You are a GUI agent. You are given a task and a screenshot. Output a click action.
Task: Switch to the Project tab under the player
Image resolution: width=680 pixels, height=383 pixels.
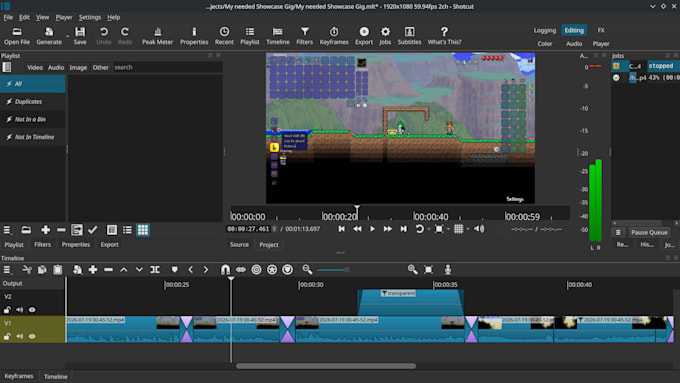(x=269, y=245)
